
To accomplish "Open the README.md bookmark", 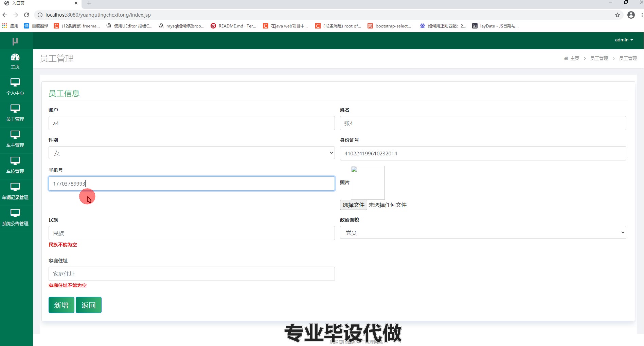I will pos(234,26).
